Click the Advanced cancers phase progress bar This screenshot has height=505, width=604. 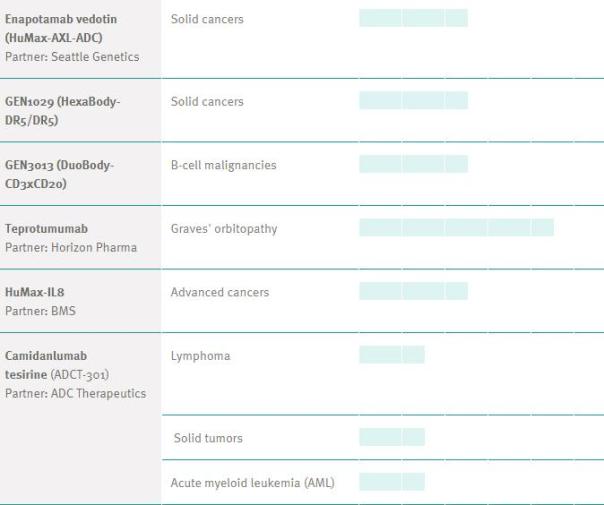pyautogui.click(x=413, y=291)
